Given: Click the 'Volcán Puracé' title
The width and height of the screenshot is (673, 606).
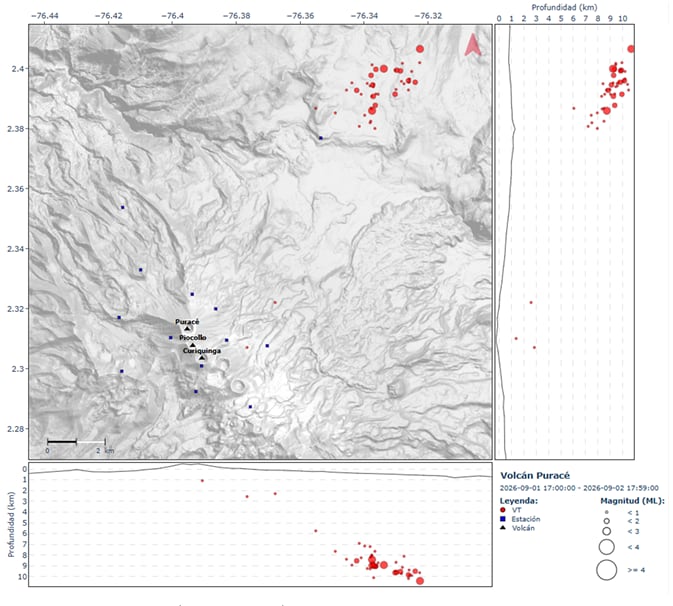Looking at the screenshot, I should coord(535,475).
